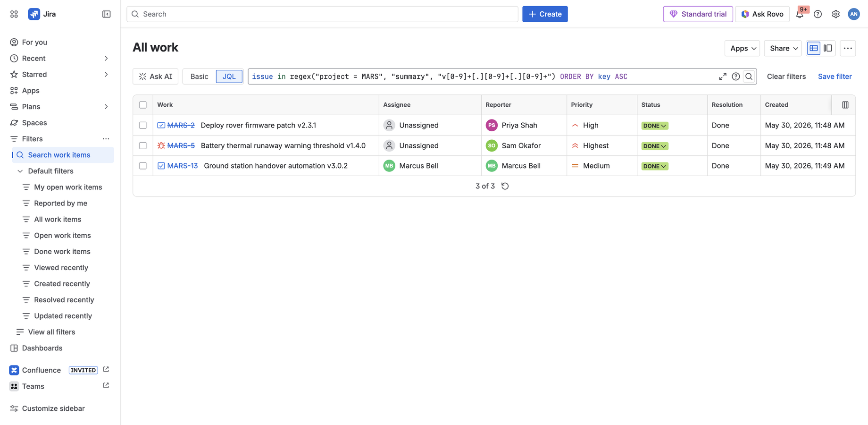This screenshot has height=425, width=868.
Task: Switch to split detail view icon
Action: coord(828,48)
